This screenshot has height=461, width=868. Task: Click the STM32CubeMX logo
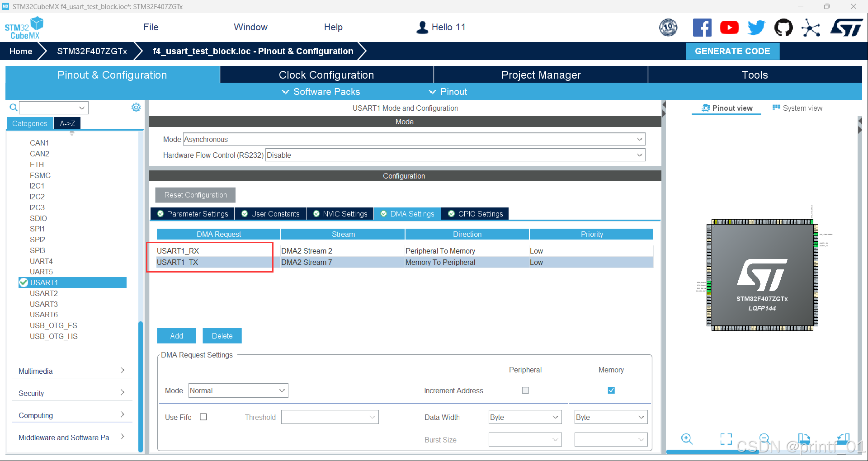click(x=24, y=28)
